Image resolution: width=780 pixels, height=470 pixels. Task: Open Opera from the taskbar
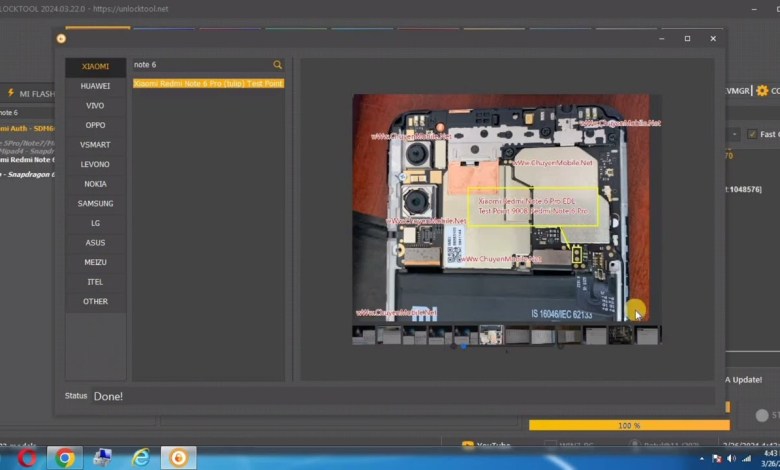[28, 458]
